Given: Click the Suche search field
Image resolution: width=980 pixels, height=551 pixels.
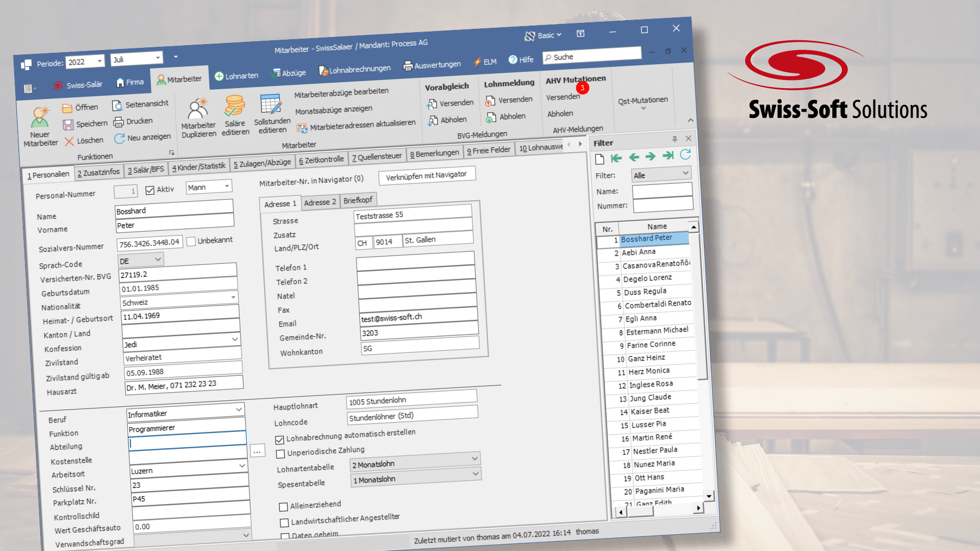Looking at the screenshot, I should 592,55.
